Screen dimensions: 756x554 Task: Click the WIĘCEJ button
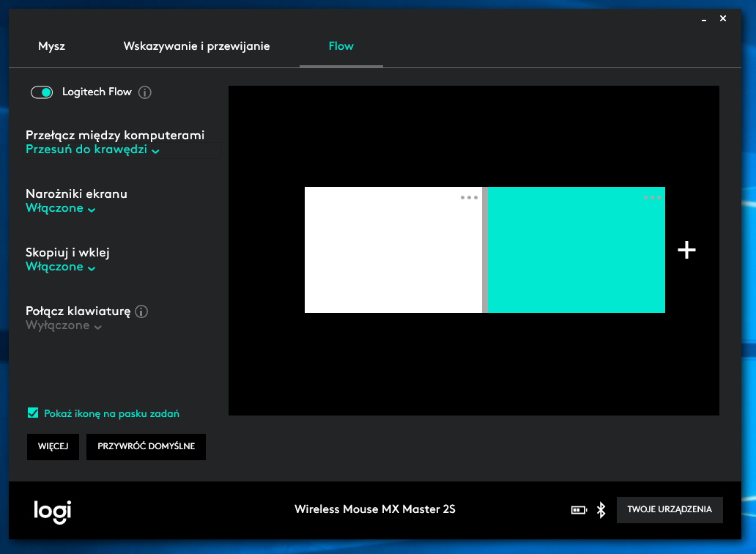(x=53, y=446)
